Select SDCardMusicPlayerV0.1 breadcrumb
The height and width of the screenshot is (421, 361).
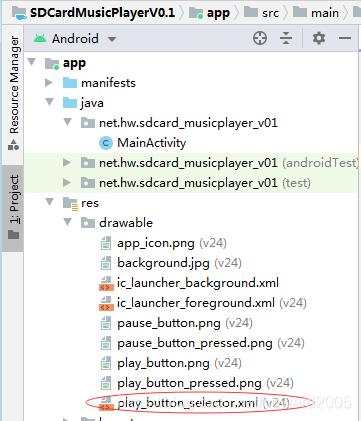pos(93,13)
